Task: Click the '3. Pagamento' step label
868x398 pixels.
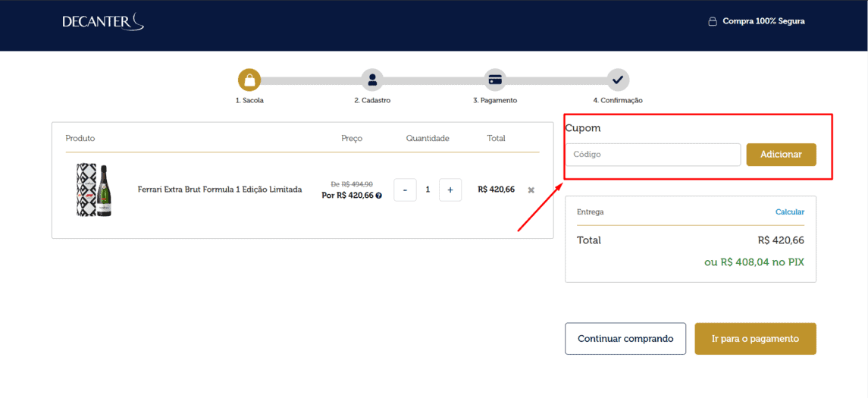Action: (x=495, y=101)
